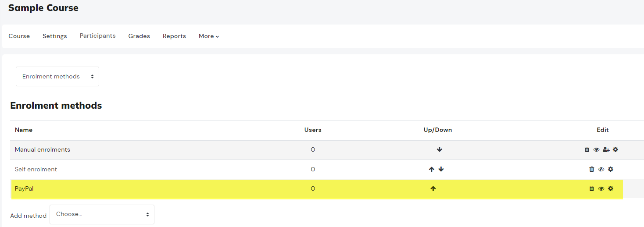The height and width of the screenshot is (227, 644).
Task: Open the PayPal settings gear
Action: tap(611, 188)
